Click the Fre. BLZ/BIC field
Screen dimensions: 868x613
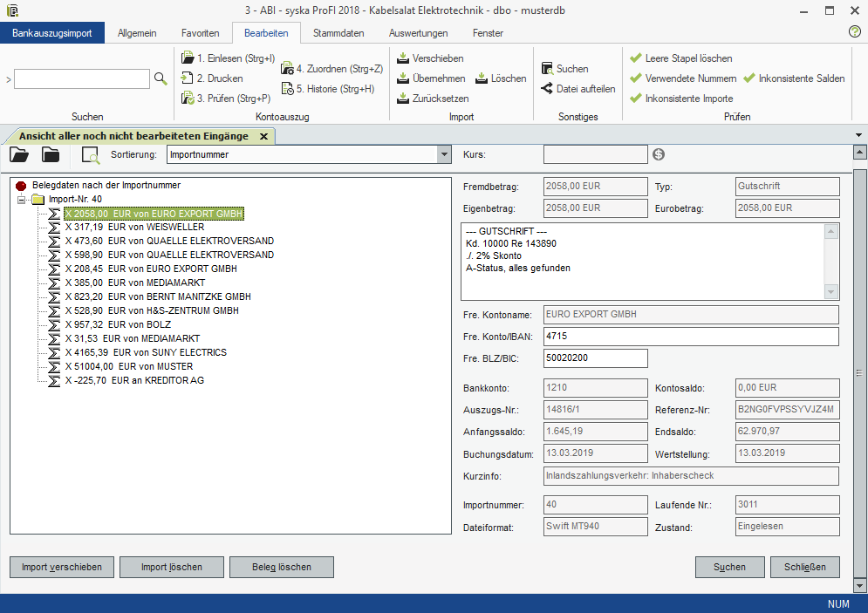coord(596,358)
